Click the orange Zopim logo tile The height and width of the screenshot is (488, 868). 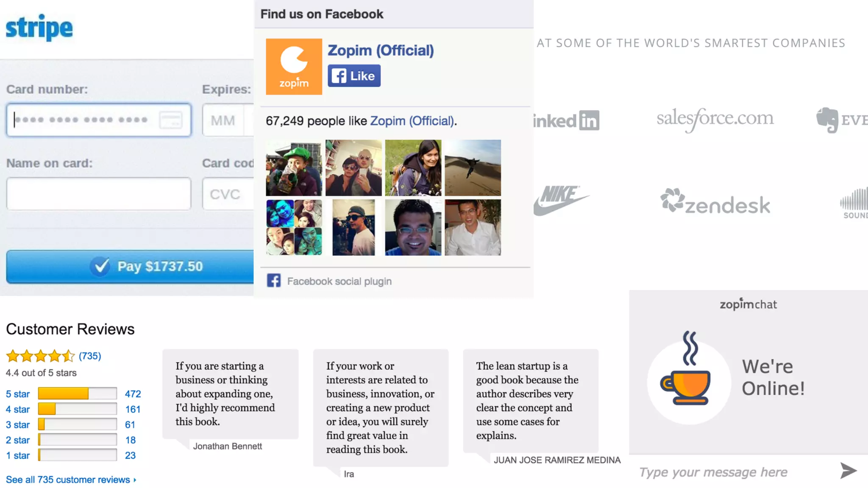[294, 67]
